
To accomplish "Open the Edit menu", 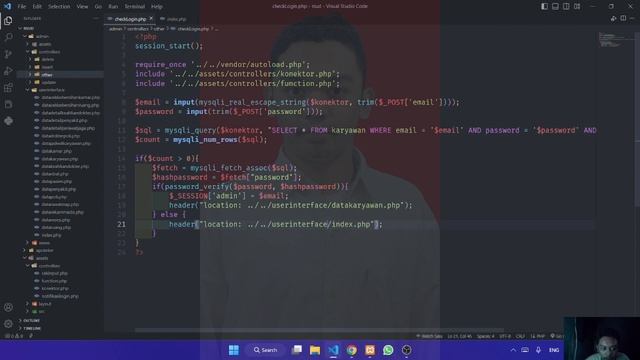I will tap(37, 7).
